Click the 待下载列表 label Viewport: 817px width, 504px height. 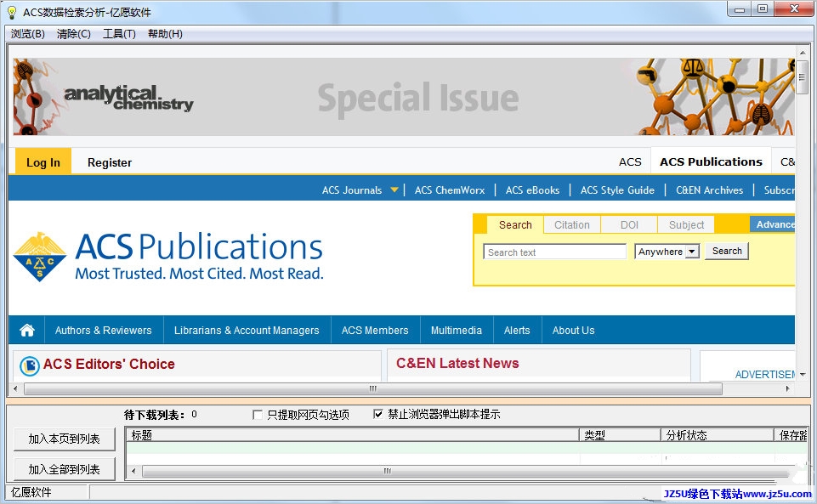pyautogui.click(x=154, y=415)
